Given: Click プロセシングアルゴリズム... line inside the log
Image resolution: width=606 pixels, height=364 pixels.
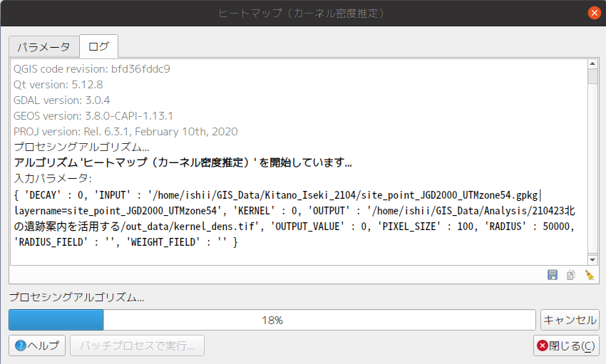Looking at the screenshot, I should (x=81, y=147).
